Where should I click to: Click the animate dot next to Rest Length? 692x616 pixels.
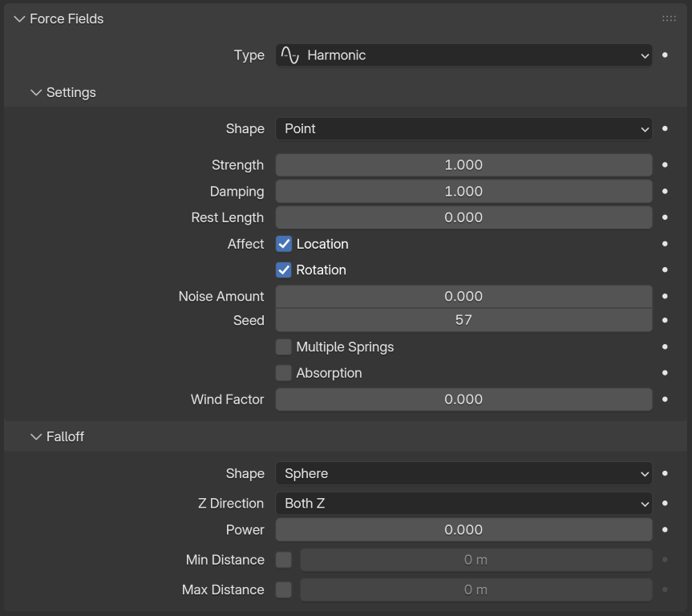[665, 217]
